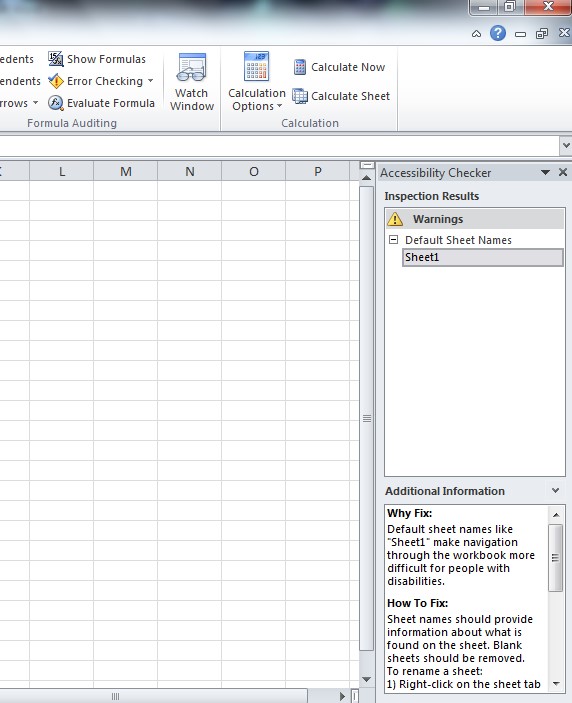Viewport: 572px width, 703px height.
Task: Minimize the ribbon with caret icon
Action: pyautogui.click(x=477, y=34)
